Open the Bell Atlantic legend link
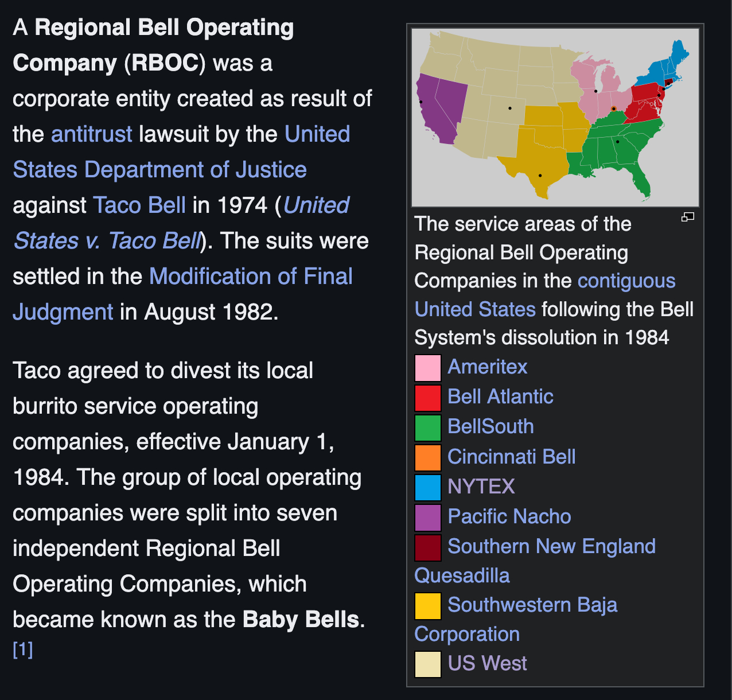This screenshot has width=732, height=700. tap(500, 396)
